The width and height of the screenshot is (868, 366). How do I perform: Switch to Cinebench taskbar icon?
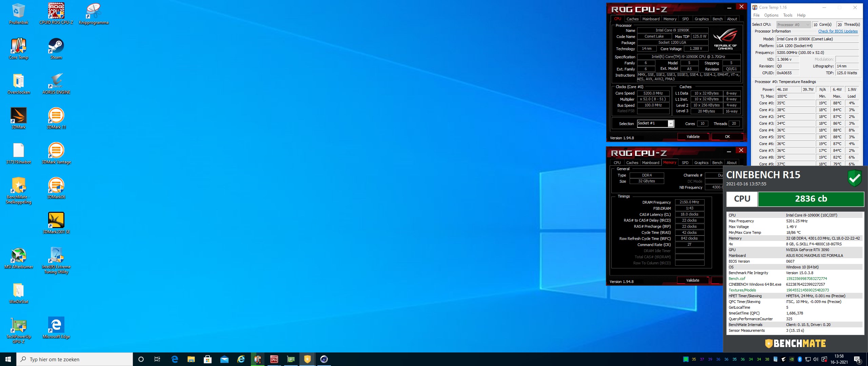(324, 359)
